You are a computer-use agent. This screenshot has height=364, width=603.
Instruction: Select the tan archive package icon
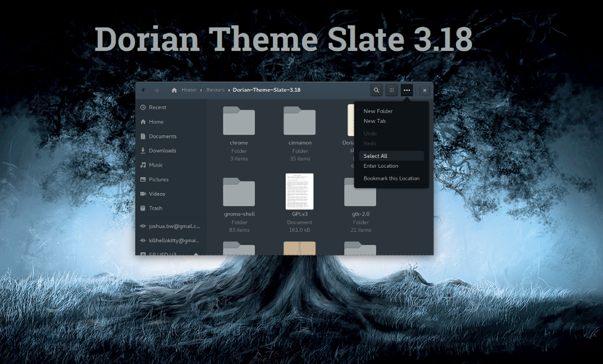click(x=300, y=248)
